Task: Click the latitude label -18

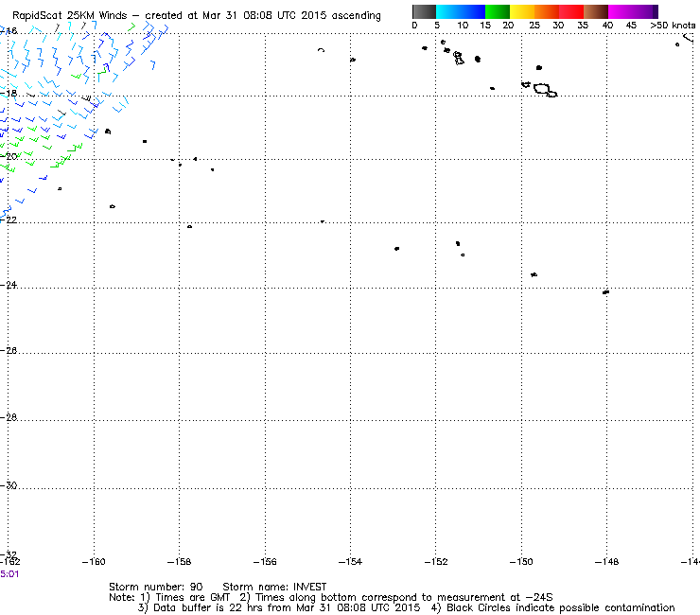Action: pyautogui.click(x=9, y=94)
